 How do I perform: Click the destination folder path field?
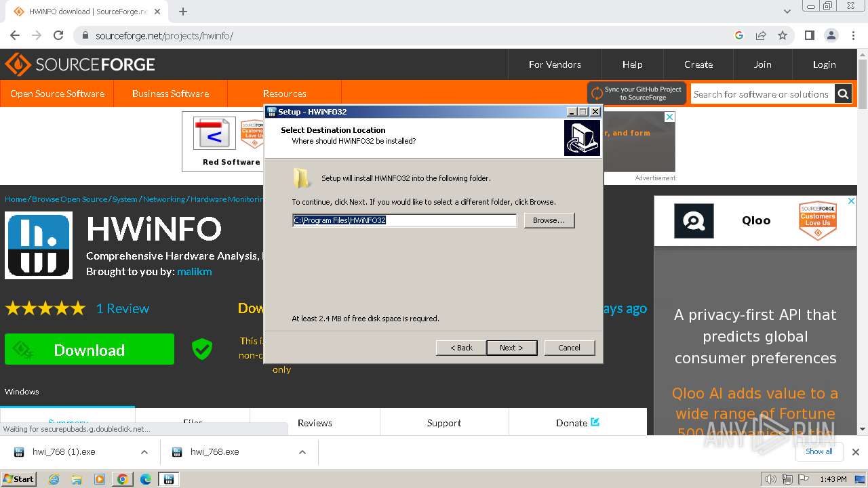[405, 220]
